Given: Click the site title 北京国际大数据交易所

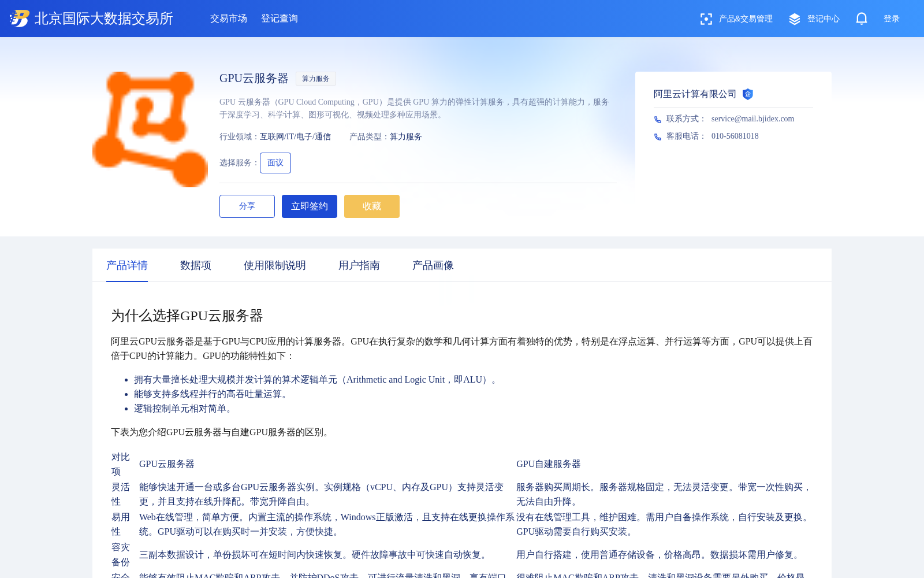Looking at the screenshot, I should [x=104, y=18].
